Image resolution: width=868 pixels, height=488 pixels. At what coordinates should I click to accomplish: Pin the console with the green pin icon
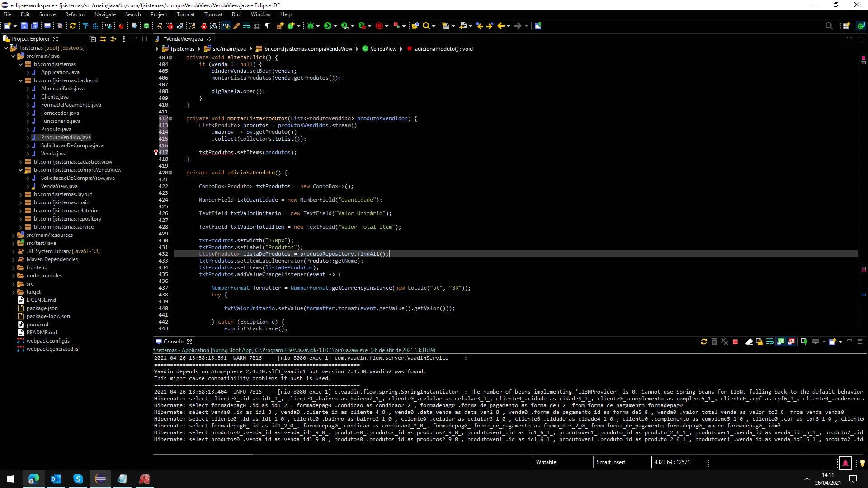click(804, 342)
